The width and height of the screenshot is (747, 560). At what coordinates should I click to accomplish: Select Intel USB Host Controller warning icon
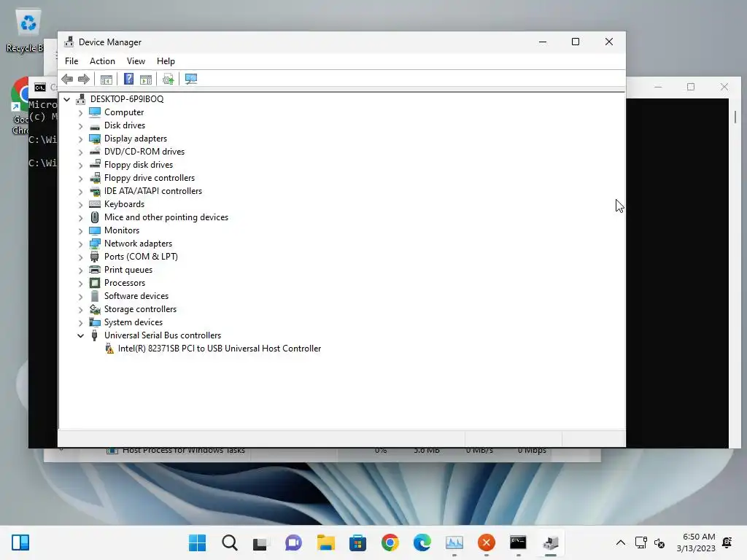109,349
